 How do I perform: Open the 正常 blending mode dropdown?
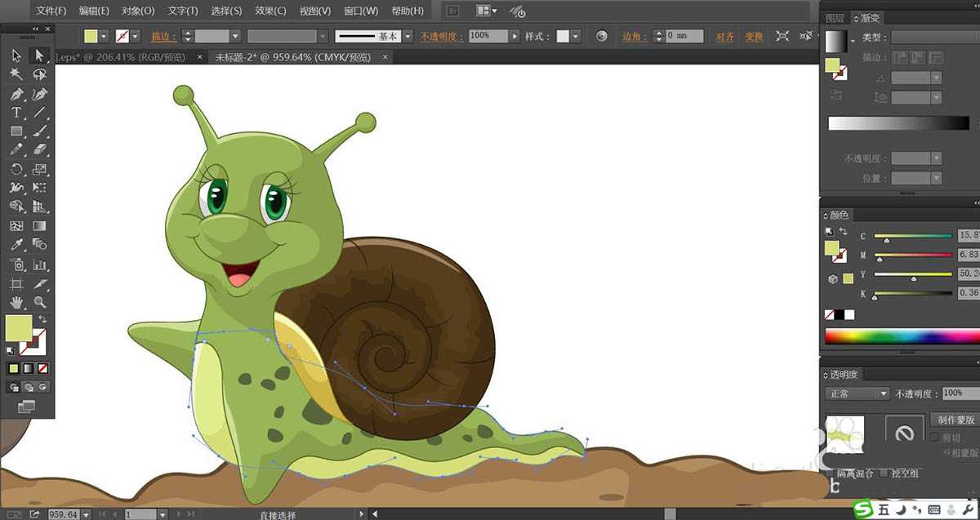coord(857,393)
